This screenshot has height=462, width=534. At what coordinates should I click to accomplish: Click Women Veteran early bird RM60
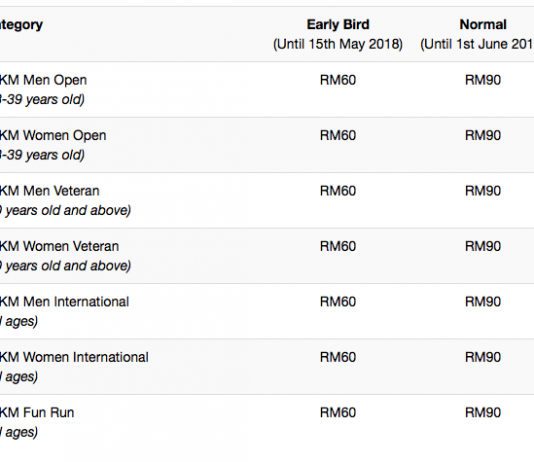tap(338, 246)
